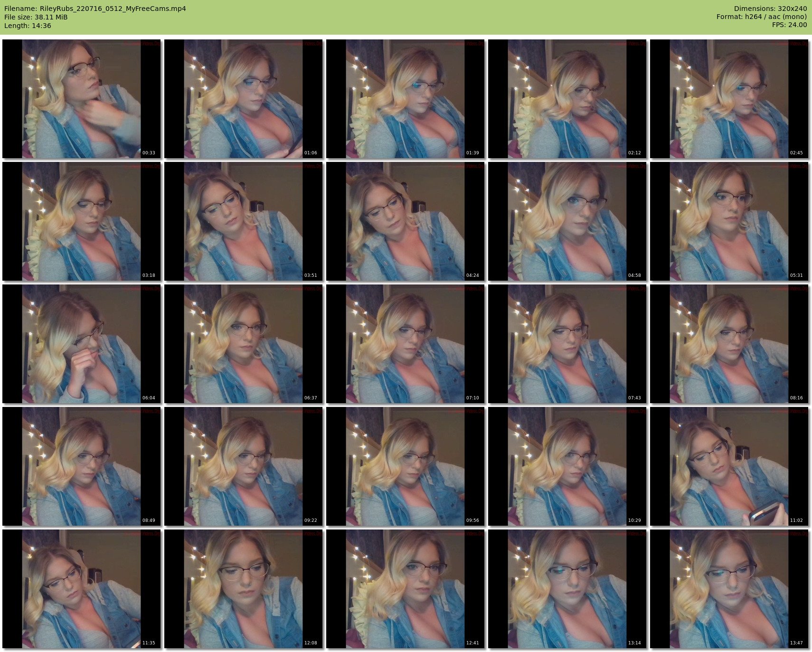
Task: Click the thumbnail at 02:45
Action: coord(729,99)
